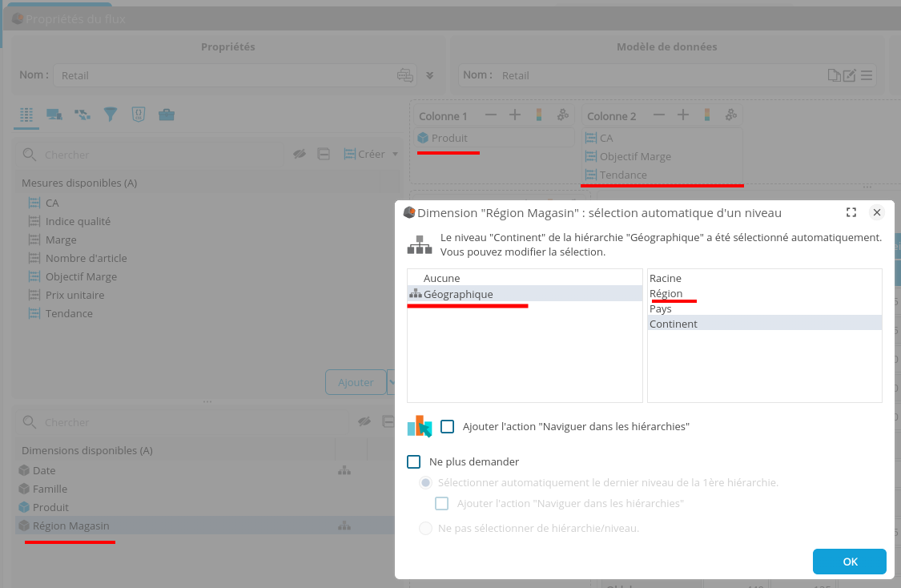Image resolution: width=901 pixels, height=588 pixels.
Task: Click the edit data model icon
Action: point(850,75)
